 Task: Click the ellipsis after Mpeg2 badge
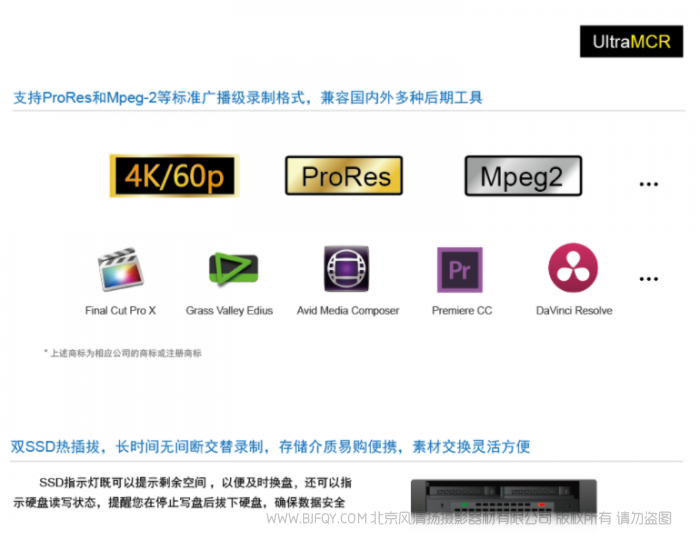[x=649, y=184]
